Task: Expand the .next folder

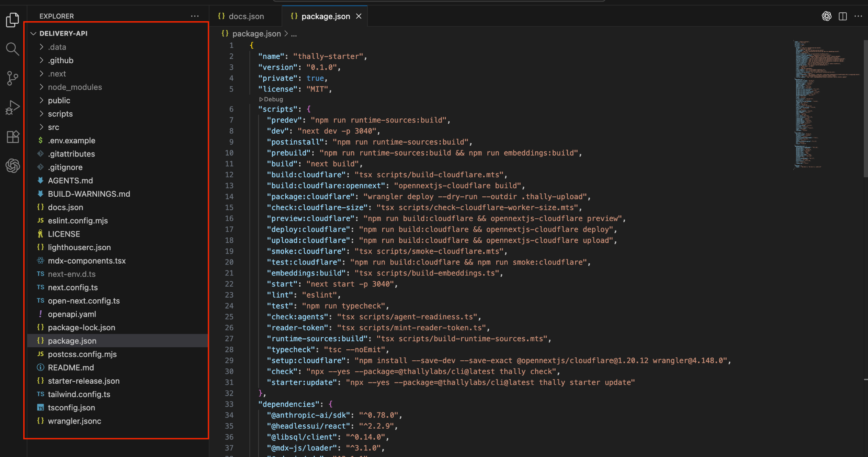Action: (x=41, y=73)
